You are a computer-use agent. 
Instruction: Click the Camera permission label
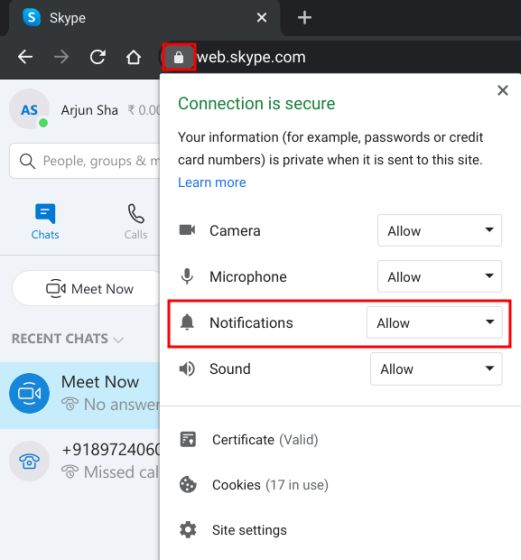coord(235,231)
